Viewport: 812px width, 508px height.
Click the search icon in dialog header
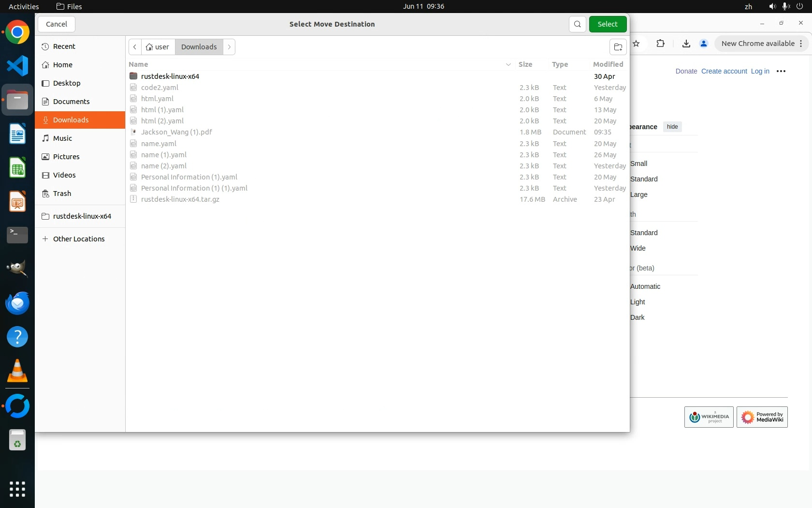[577, 24]
